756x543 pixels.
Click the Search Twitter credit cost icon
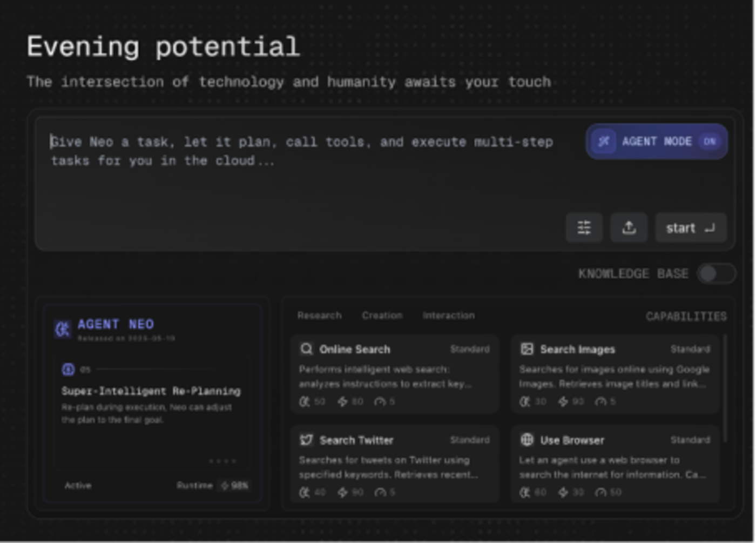click(305, 492)
